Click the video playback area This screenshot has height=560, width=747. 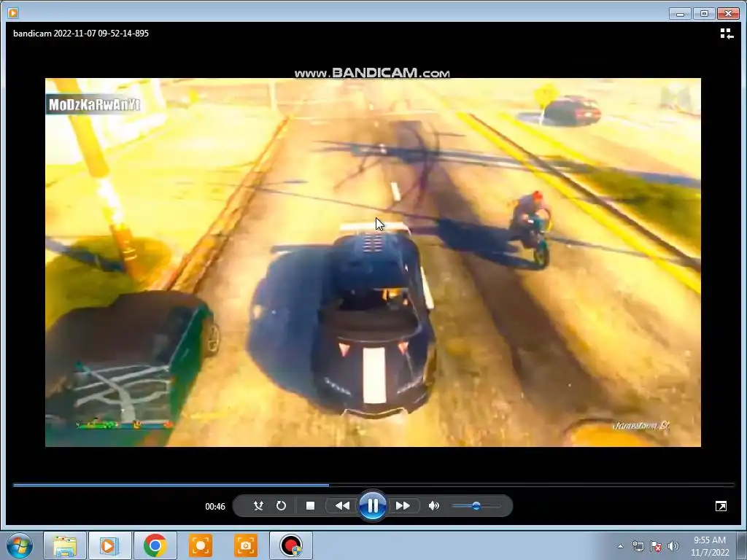373,262
